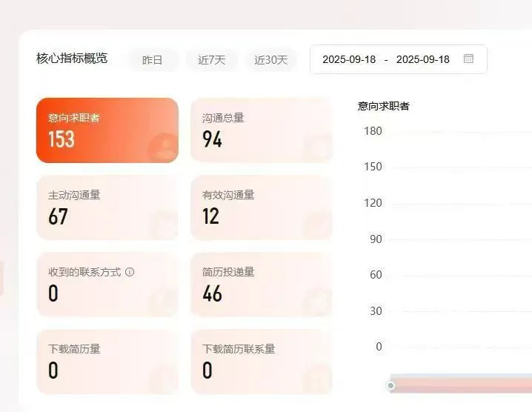The image size is (532, 412).
Task: Click the 180 axis label
Action: 373,131
